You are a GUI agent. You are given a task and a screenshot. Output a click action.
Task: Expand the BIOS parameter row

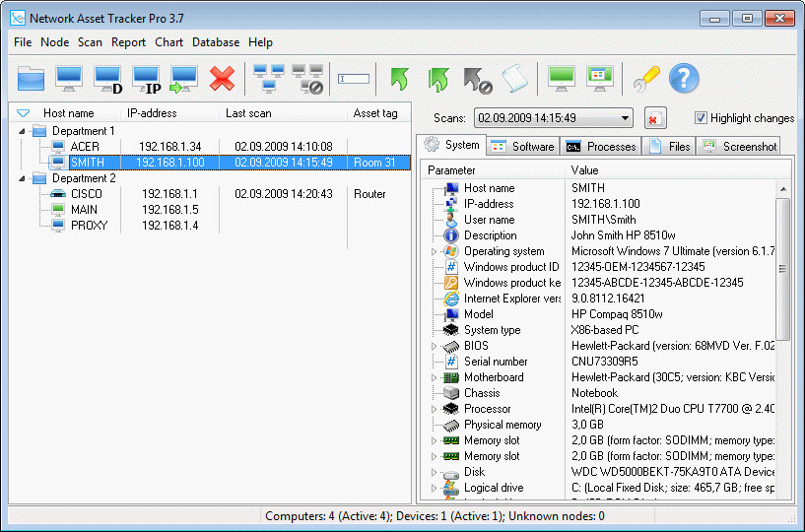pos(434,346)
